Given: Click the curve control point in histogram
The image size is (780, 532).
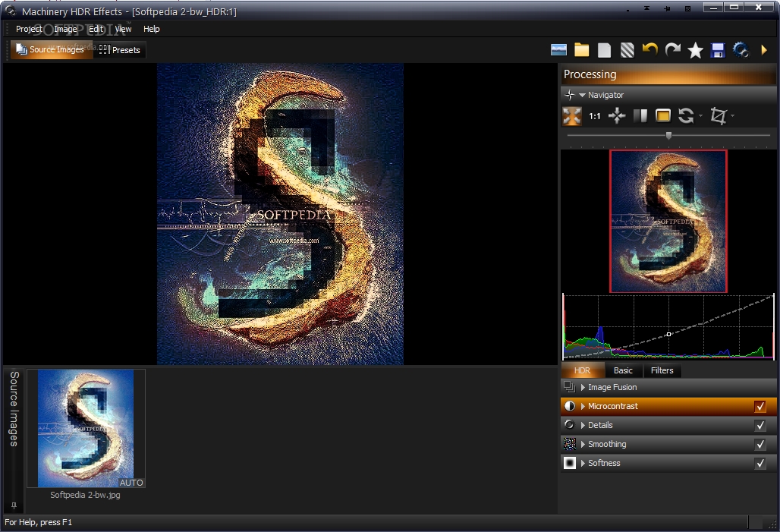Looking at the screenshot, I should [x=668, y=335].
